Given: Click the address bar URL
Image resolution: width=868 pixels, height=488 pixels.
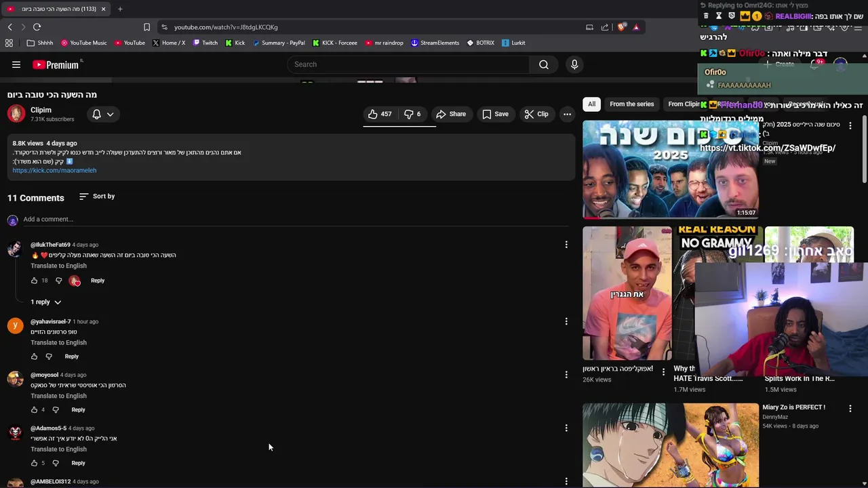Looking at the screenshot, I should [x=226, y=27].
